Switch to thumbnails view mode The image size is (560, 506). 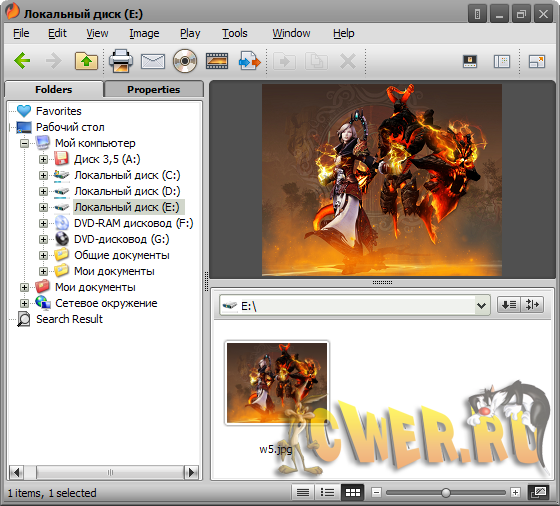[x=352, y=493]
